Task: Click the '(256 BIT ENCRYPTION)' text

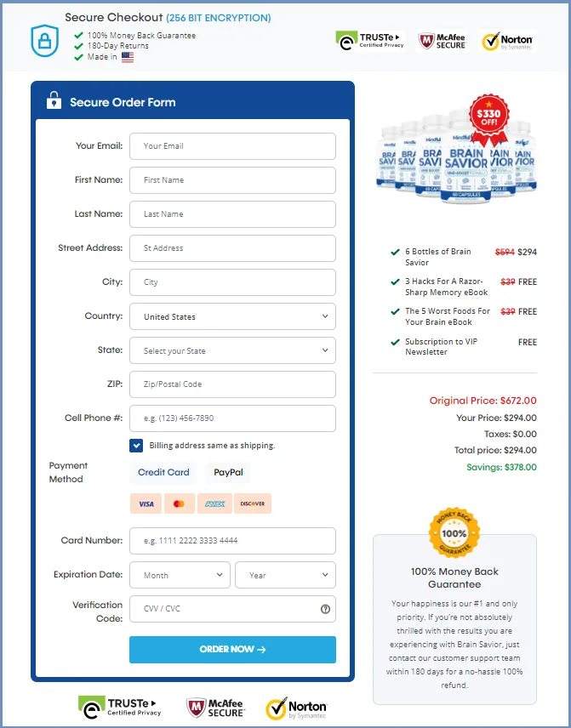Action: click(219, 18)
